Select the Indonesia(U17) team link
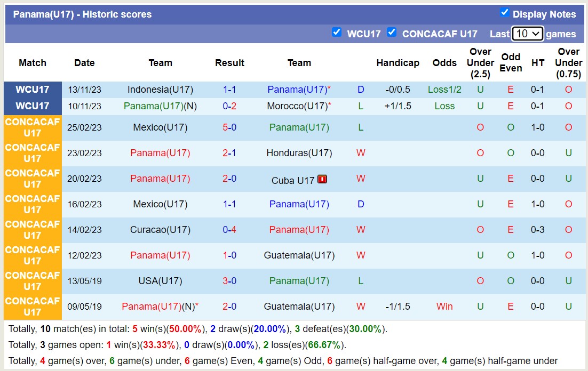The image size is (588, 371). [161, 89]
